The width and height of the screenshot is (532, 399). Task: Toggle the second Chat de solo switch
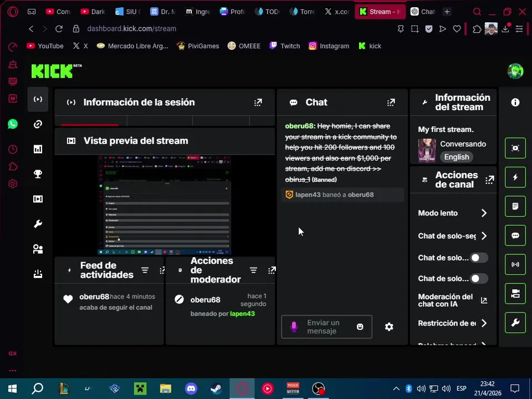(479, 279)
